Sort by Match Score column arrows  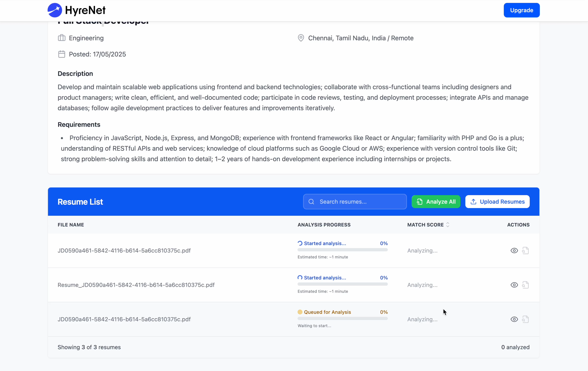click(447, 225)
